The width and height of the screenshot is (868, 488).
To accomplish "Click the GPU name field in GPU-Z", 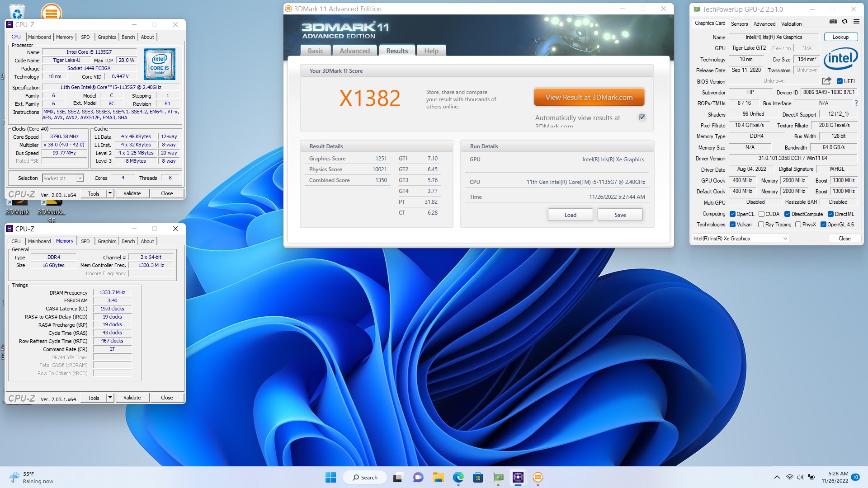I will (774, 37).
